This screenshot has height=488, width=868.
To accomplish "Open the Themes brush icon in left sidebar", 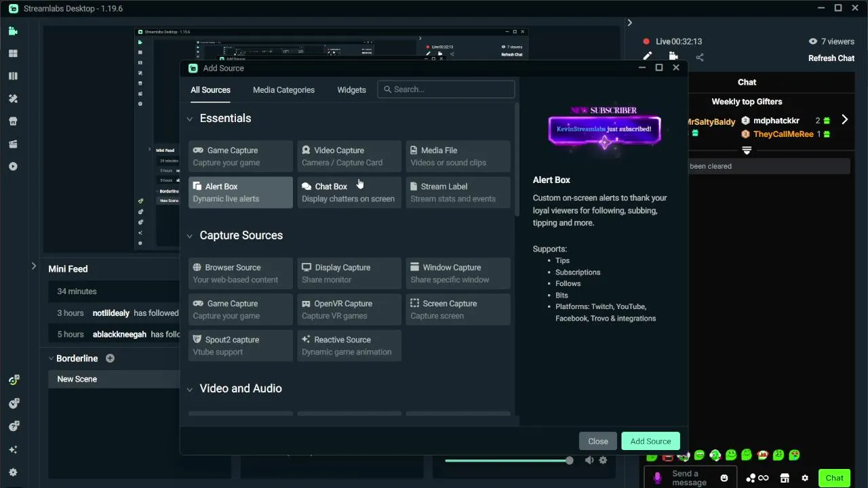I will (13, 99).
